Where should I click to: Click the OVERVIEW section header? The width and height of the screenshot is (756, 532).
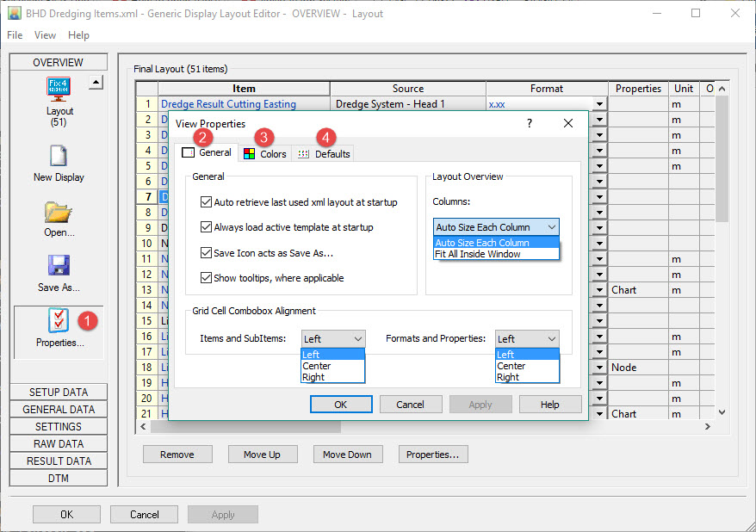click(59, 62)
